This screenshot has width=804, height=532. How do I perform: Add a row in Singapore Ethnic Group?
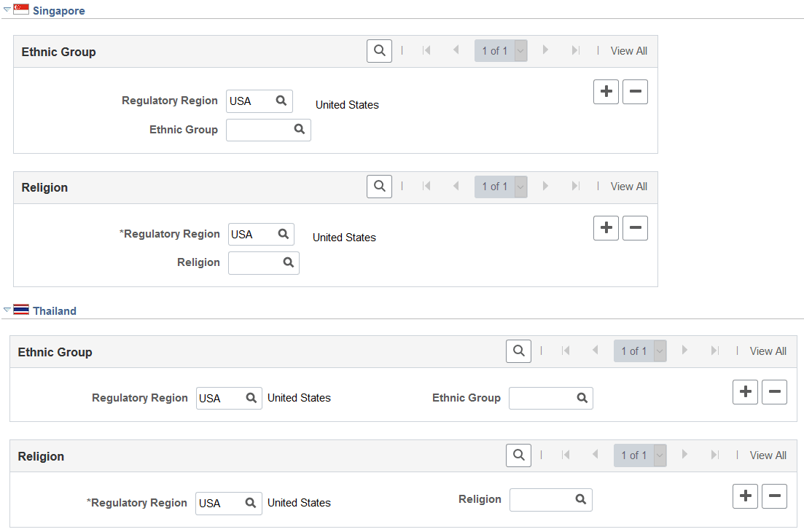(606, 92)
